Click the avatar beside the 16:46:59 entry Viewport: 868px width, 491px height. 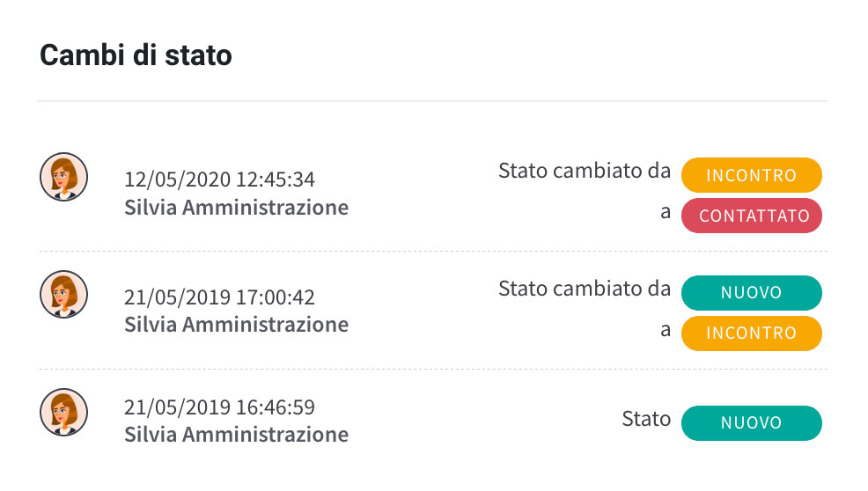click(x=63, y=411)
